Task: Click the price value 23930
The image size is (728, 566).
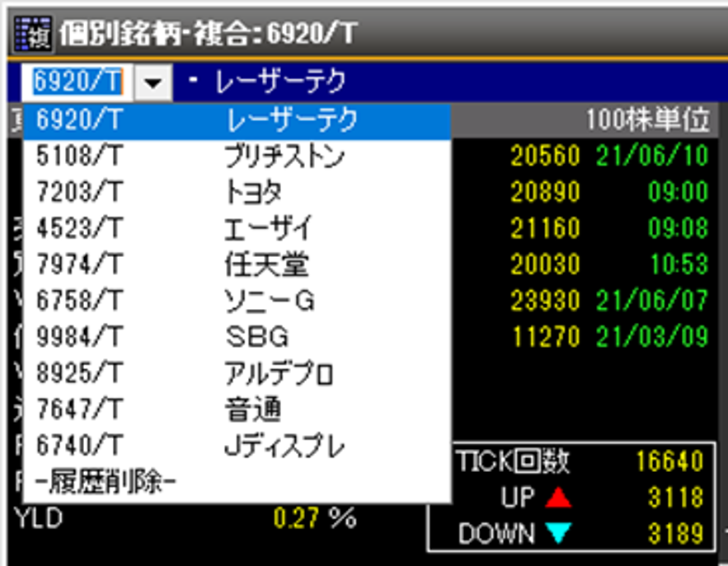Action: (546, 300)
